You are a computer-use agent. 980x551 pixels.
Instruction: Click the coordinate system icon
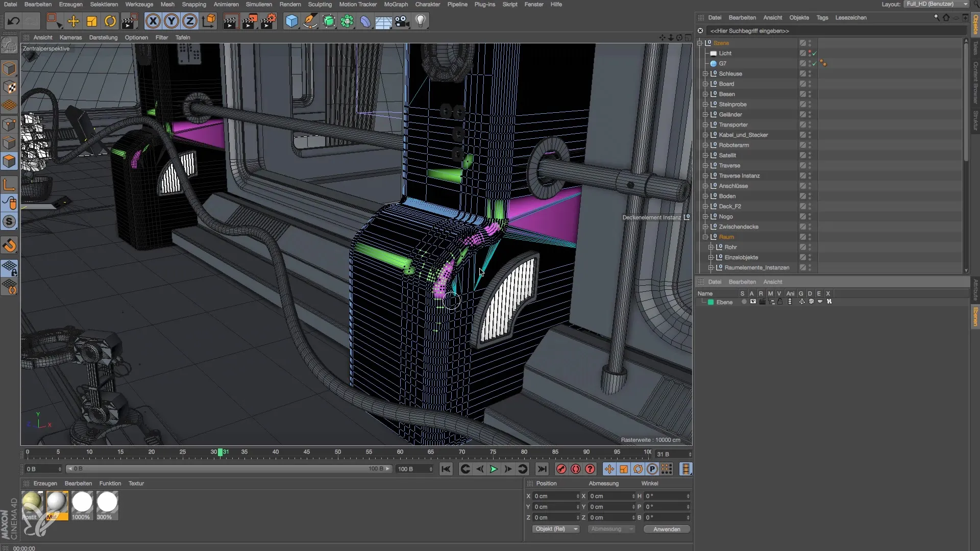coord(209,21)
